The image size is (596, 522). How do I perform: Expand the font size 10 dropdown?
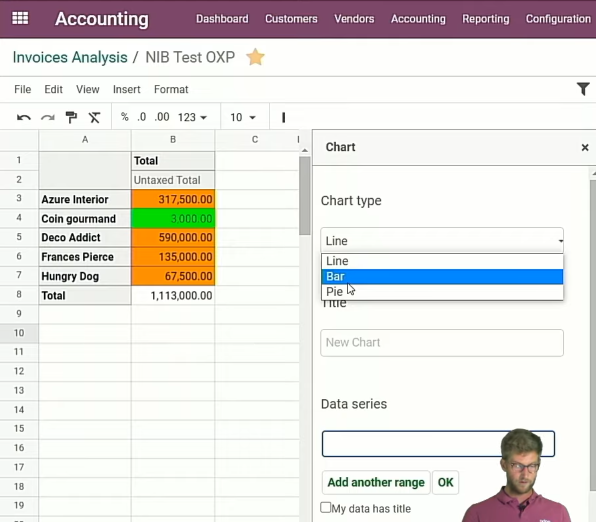(243, 117)
